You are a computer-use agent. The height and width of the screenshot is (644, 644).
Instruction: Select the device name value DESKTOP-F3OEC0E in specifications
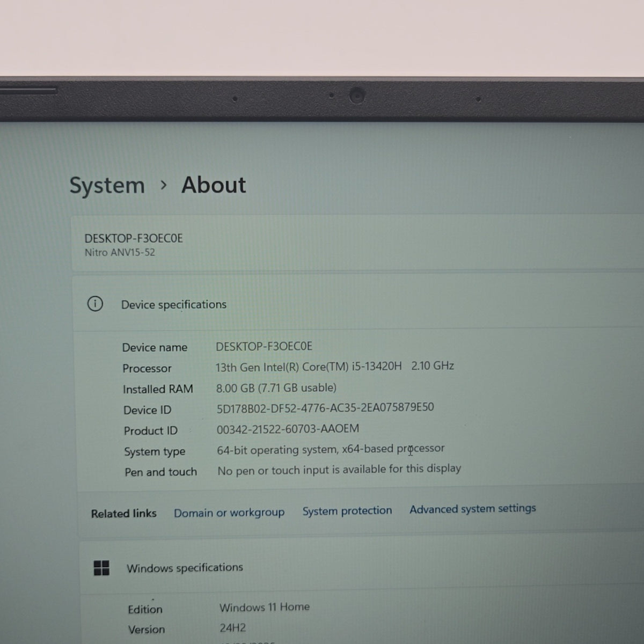click(x=264, y=347)
